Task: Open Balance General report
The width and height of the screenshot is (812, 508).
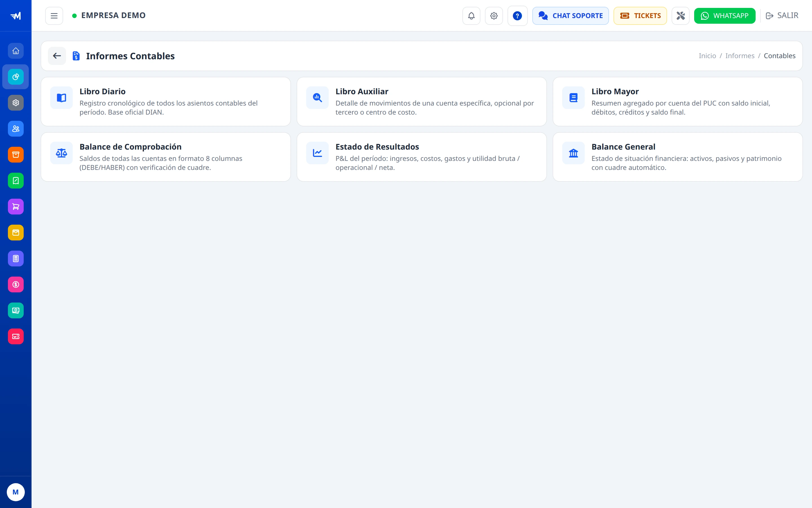Action: pyautogui.click(x=678, y=157)
